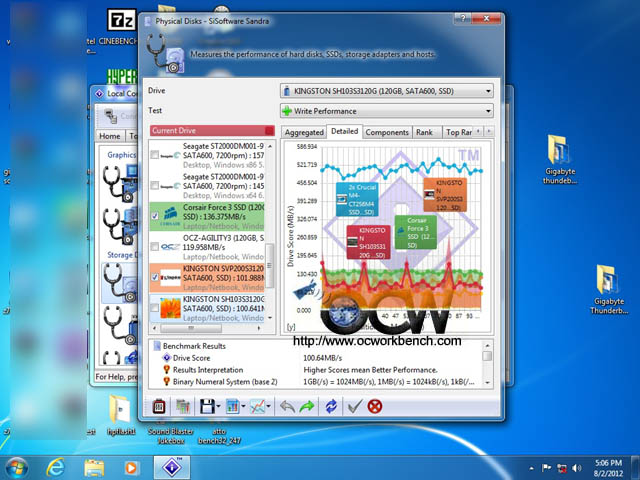The height and width of the screenshot is (480, 640).
Task: Click the drive list horizontal scrollbar thumb
Action: point(191,328)
